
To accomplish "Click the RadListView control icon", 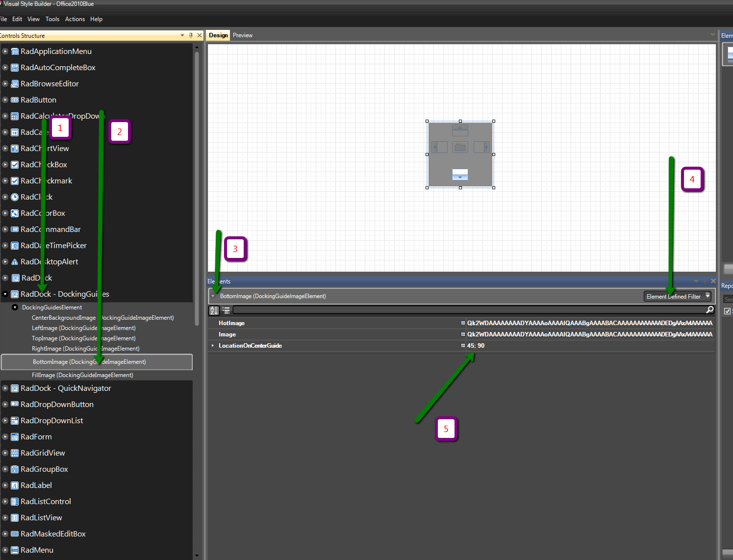I will [15, 518].
